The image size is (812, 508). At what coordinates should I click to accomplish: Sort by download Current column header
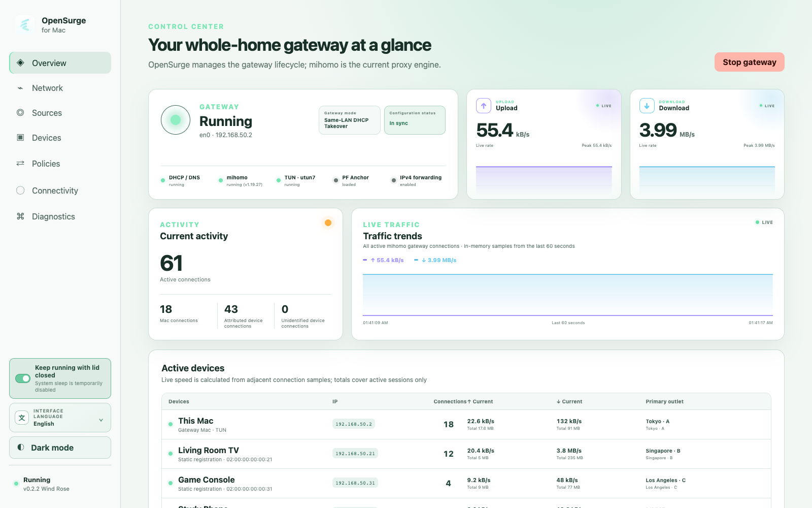(569, 401)
